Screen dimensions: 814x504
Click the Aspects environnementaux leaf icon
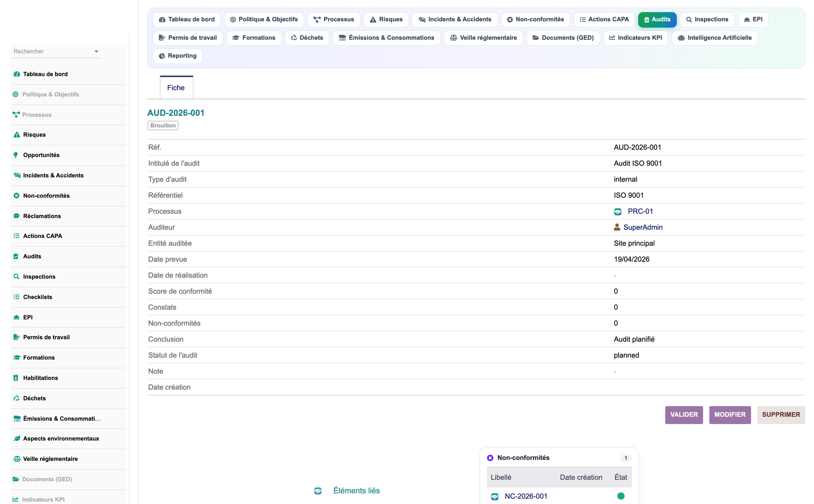click(17, 438)
